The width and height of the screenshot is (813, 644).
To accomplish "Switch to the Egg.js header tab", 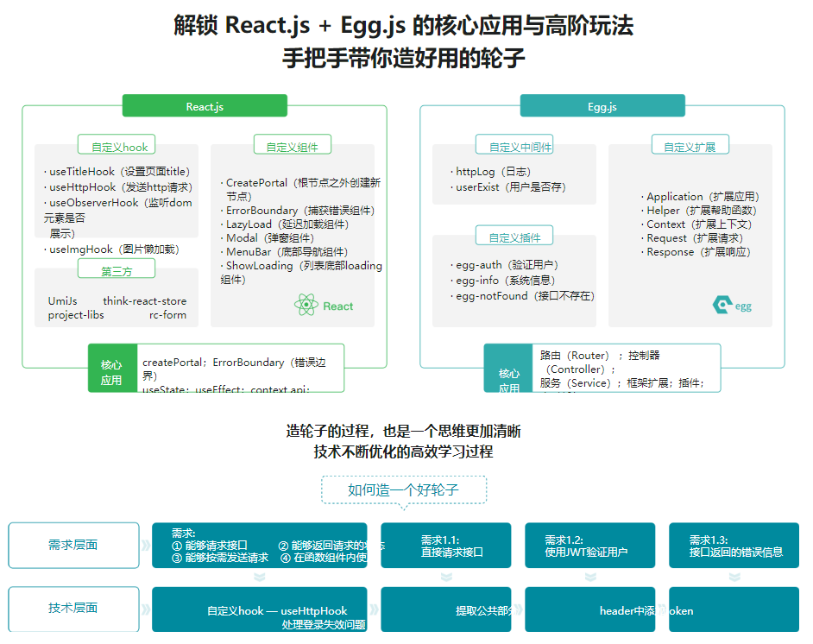I will [602, 105].
